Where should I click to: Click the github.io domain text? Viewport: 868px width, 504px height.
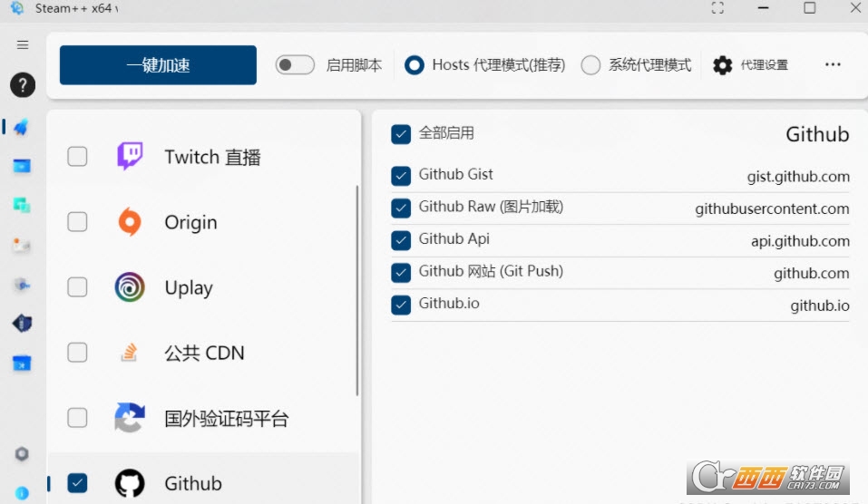pyautogui.click(x=820, y=305)
